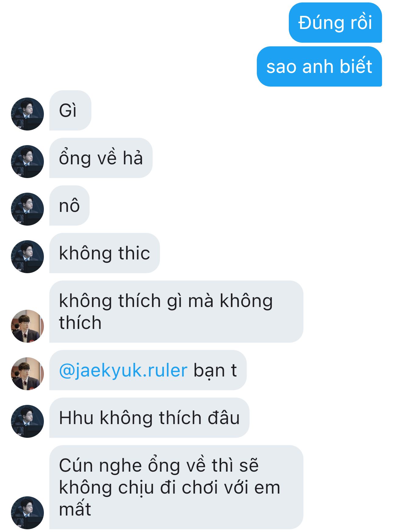Open the avatar beside 'không thích gì mà không thích'
The image size is (393, 532).
pos(27,326)
